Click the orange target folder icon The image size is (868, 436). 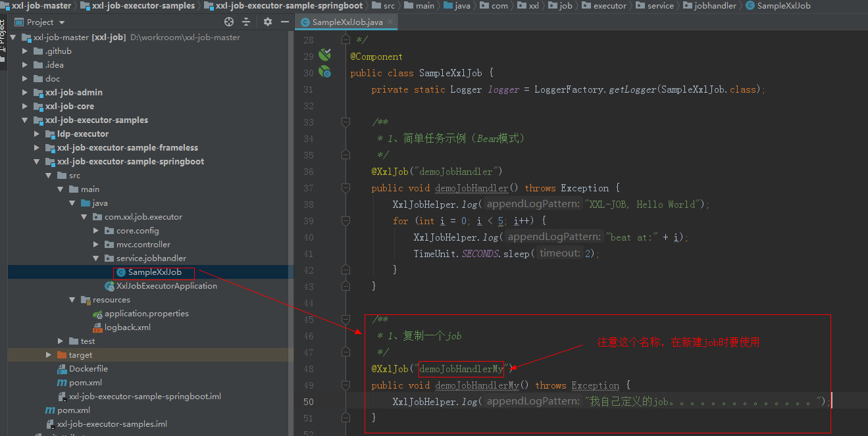click(x=62, y=355)
